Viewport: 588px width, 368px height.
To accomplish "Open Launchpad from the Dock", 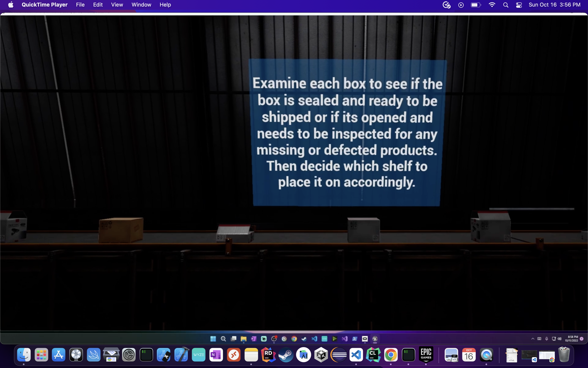I will [x=41, y=355].
